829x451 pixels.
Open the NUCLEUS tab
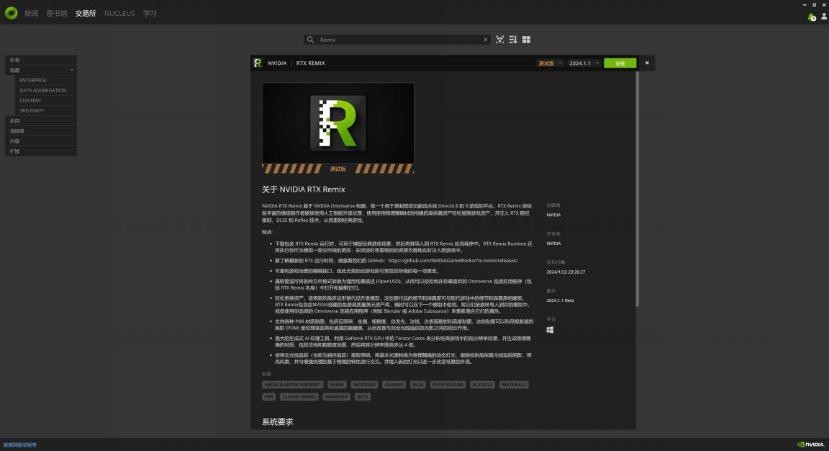(x=119, y=13)
